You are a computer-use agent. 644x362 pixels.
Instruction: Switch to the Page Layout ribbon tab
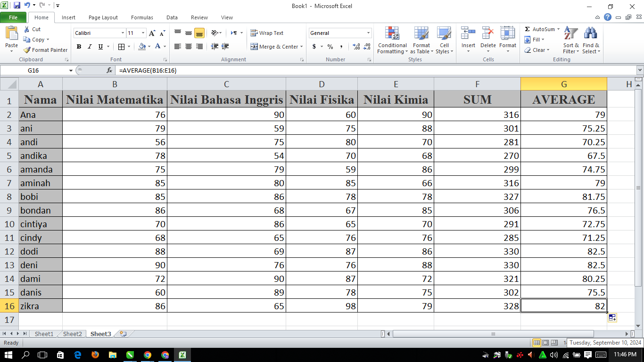point(103,17)
